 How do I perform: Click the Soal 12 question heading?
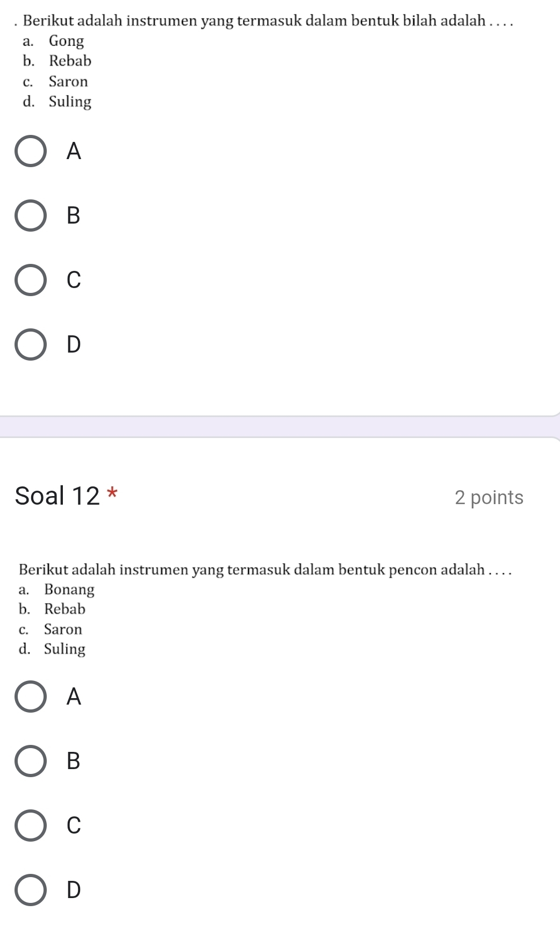58,496
